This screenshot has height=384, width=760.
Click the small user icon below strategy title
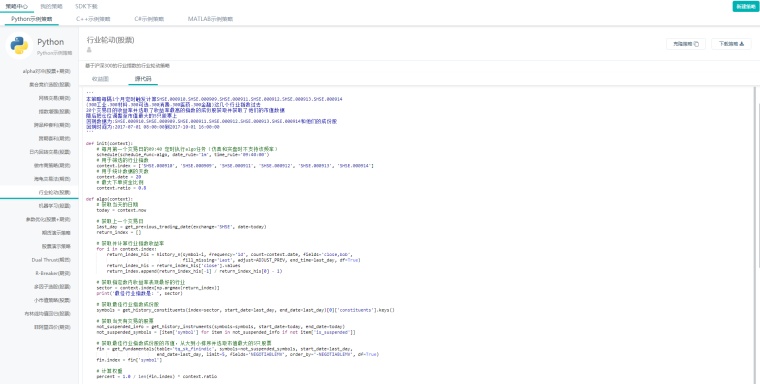click(89, 49)
